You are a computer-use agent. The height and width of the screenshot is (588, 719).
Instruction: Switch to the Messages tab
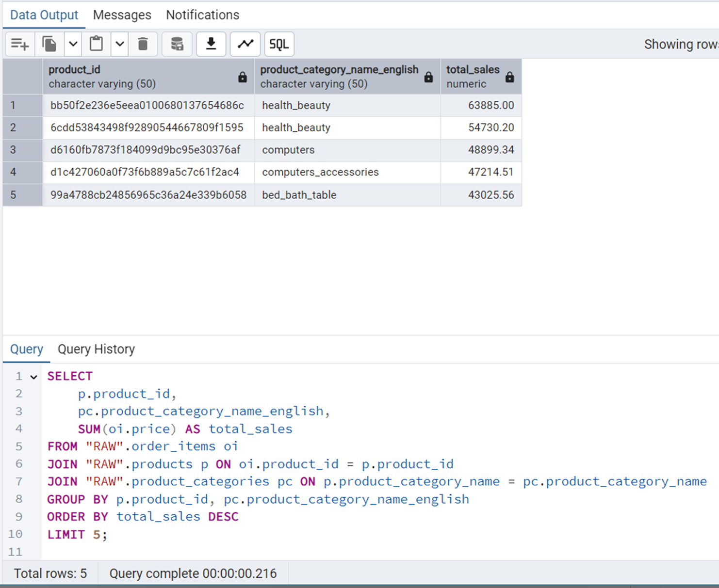(122, 15)
